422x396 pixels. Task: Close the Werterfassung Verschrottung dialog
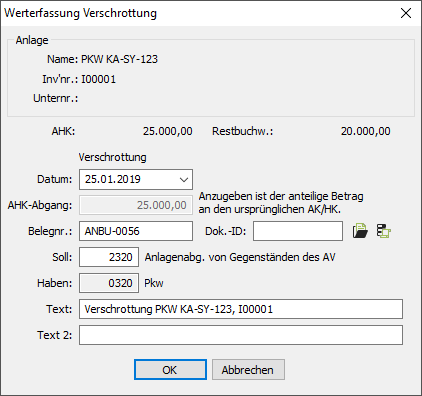pyautogui.click(x=406, y=13)
